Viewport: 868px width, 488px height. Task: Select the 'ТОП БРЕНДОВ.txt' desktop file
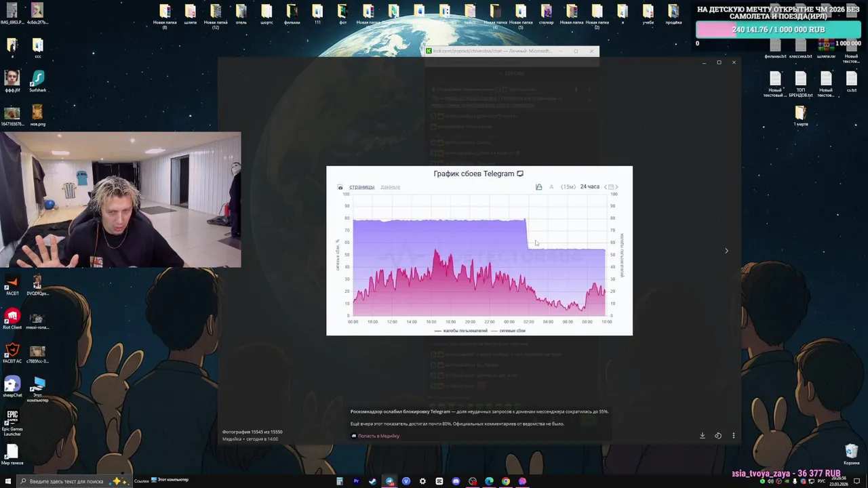coord(801,85)
